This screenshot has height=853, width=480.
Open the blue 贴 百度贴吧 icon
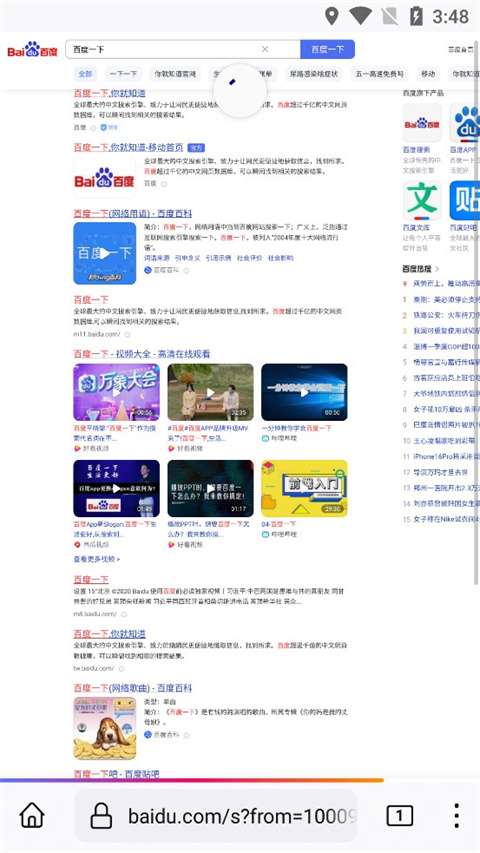coord(465,200)
